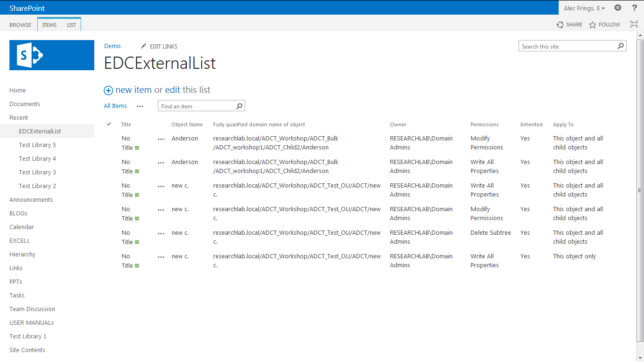Sort by the Owner column header
Viewport: 644px width, 362px height.
pos(398,124)
